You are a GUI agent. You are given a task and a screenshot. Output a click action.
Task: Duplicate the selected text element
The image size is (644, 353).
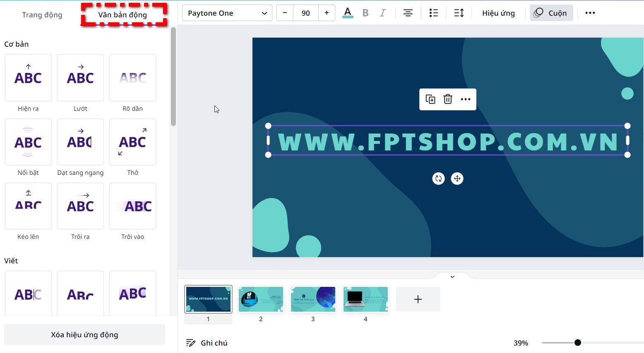(430, 99)
